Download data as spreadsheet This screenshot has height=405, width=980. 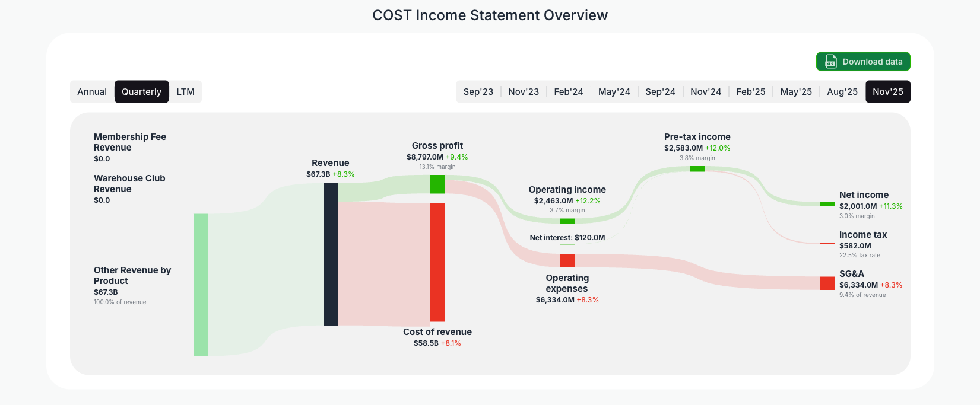tap(863, 62)
